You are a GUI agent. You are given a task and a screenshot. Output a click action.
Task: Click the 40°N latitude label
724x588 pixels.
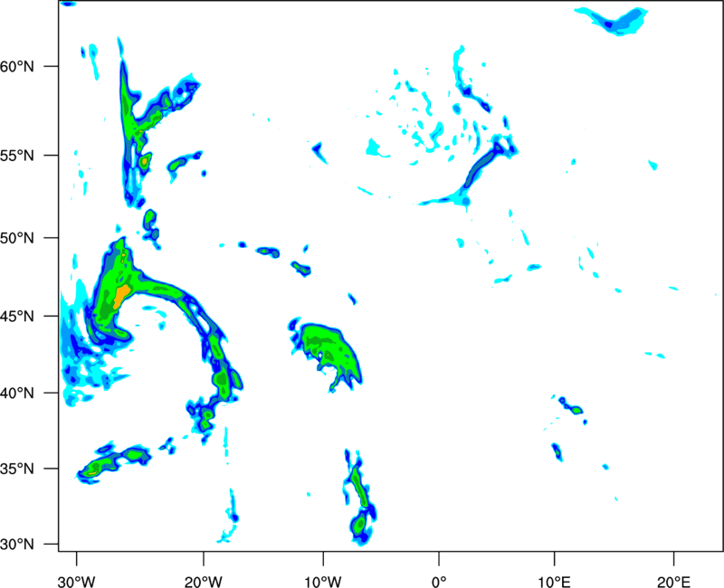pos(17,393)
